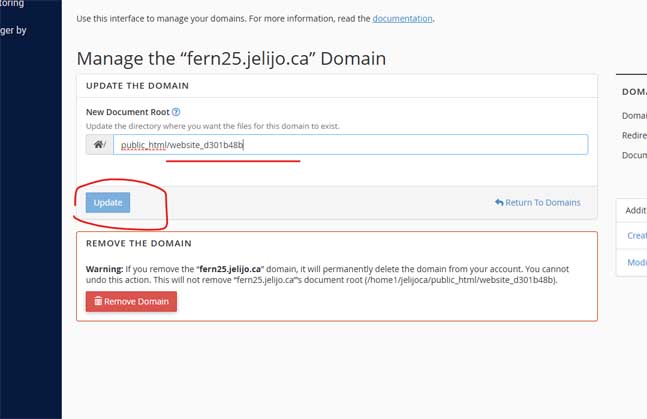Click the REMOVE THE DOMAIN section heading
Viewport: 647px width, 419px height.
[x=139, y=243]
